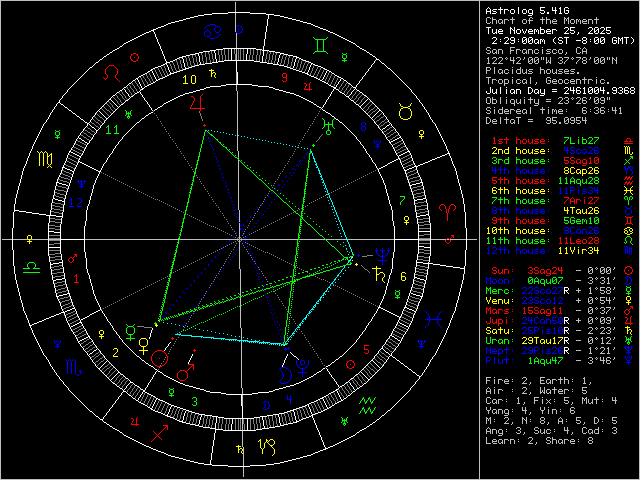Screen dimensions: 640x480
Task: Select the green house number 3 in the wheel
Action: pyautogui.click(x=195, y=402)
